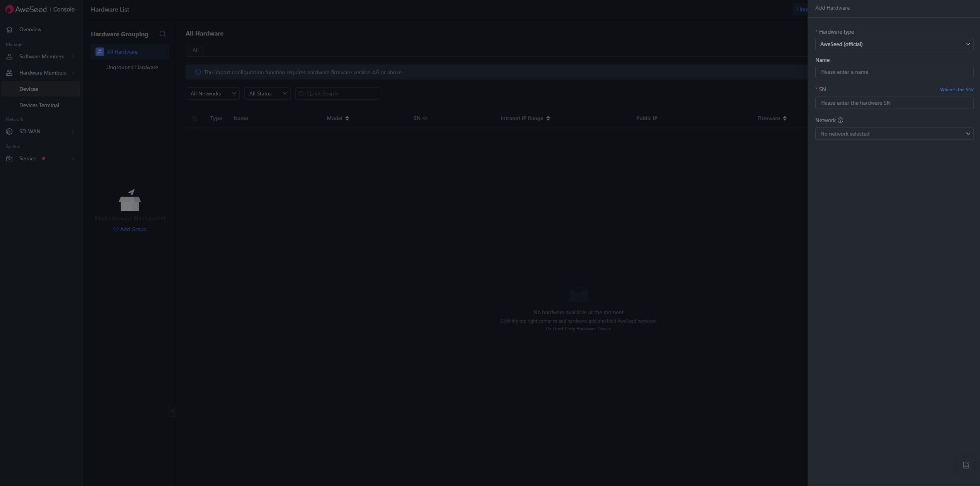980x486 pixels.
Task: Sort by Model column arrows
Action: [x=347, y=118]
